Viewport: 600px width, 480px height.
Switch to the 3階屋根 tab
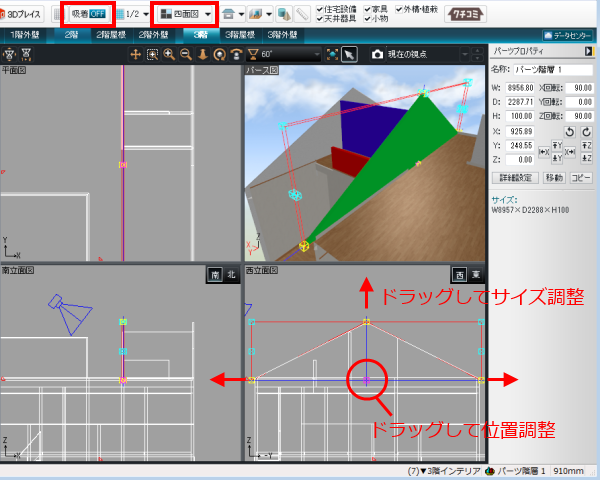point(236,34)
